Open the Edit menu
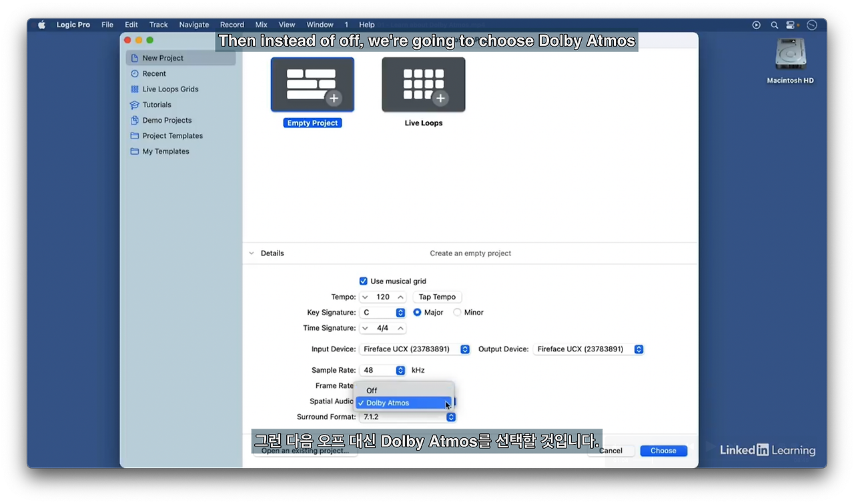Screen dimensions: 854x504 click(131, 25)
